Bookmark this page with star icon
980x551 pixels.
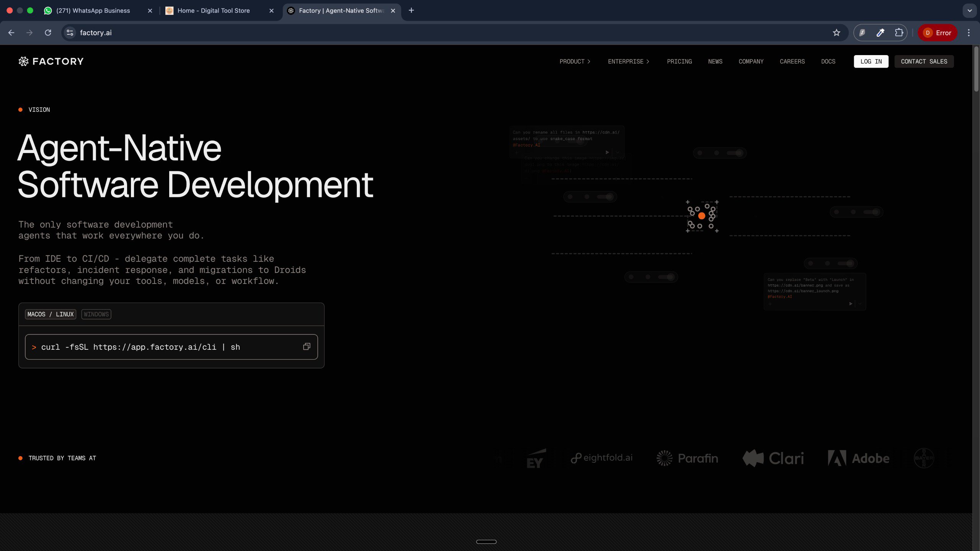(836, 33)
